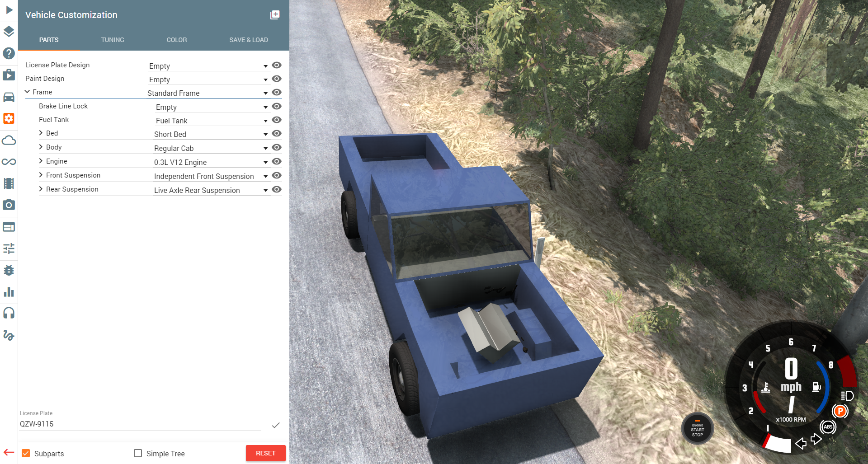
Task: Click the red RESET button
Action: 265,453
